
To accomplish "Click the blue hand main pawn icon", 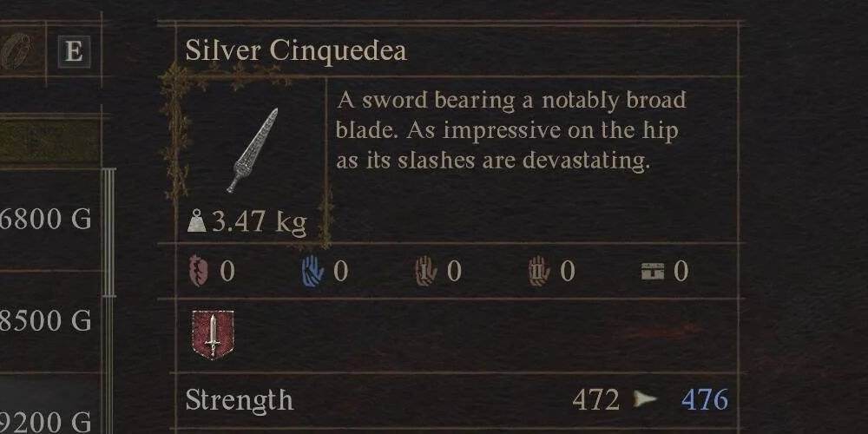I will pyautogui.click(x=312, y=272).
